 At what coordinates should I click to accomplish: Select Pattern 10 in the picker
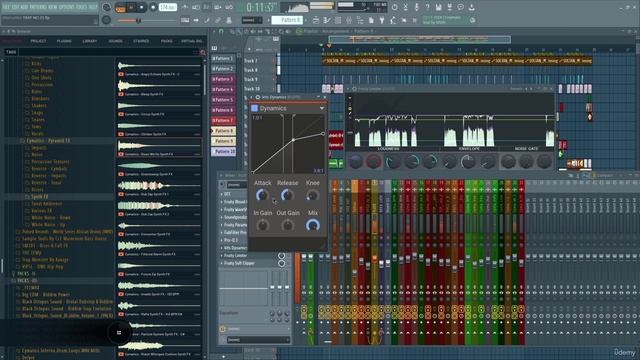coord(223,151)
